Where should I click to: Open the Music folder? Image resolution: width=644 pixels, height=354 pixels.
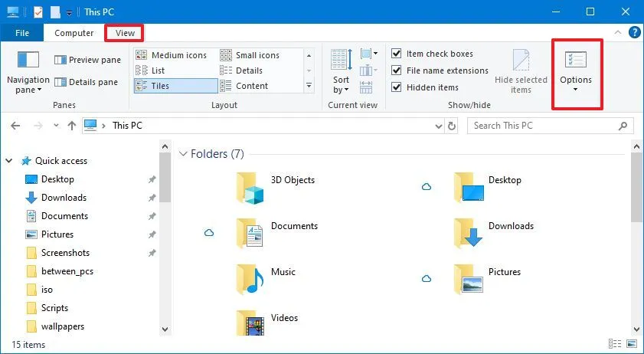[x=266, y=280]
